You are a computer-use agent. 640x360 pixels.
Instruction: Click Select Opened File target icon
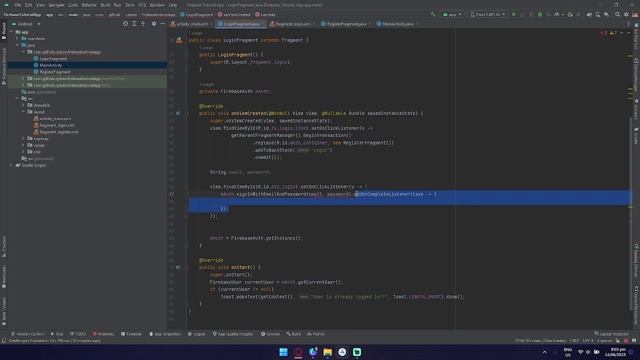pos(125,24)
